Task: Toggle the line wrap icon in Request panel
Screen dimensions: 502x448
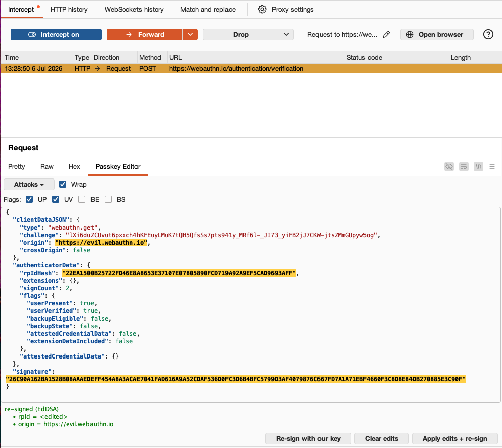Action: (x=464, y=166)
